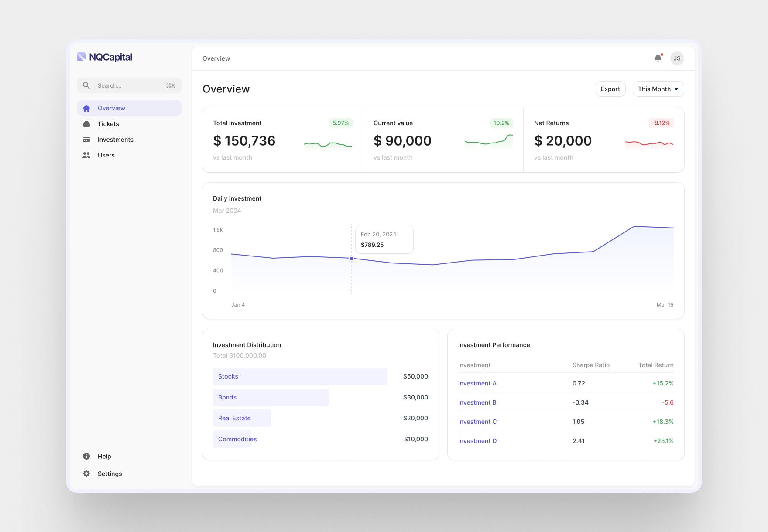Click the home icon beside Overview
The image size is (768, 532).
[86, 108]
